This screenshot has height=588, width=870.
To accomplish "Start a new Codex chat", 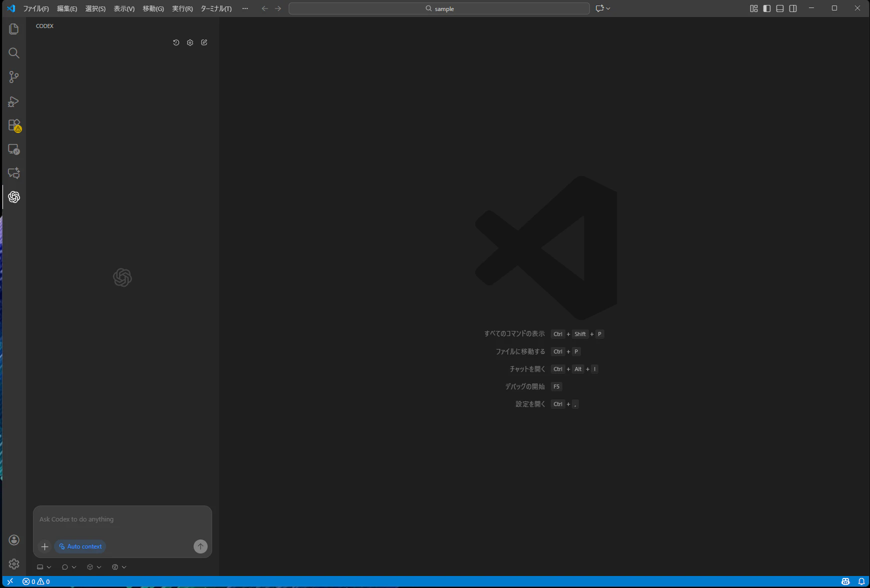I will pyautogui.click(x=204, y=42).
